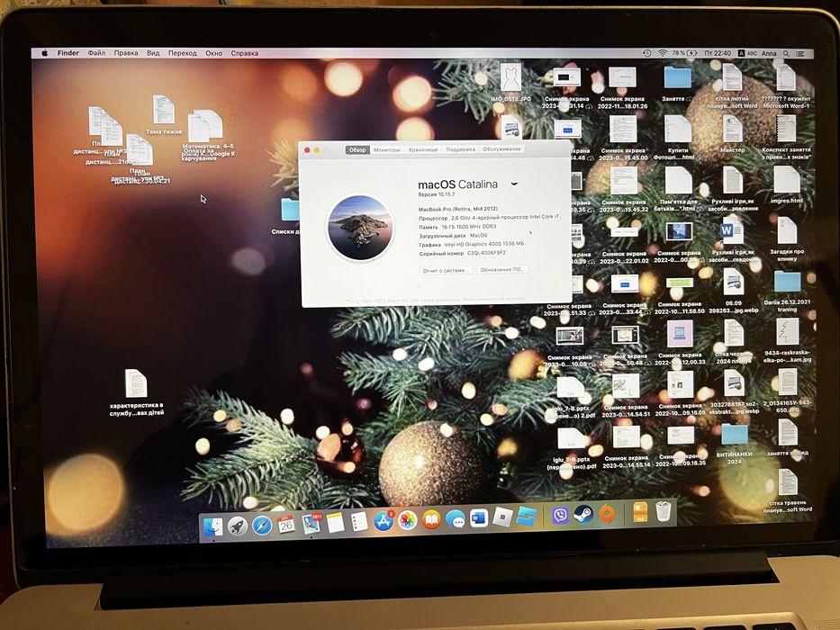Click the Пт 22:40 clock
Screen dimensions: 840x630
(x=718, y=53)
